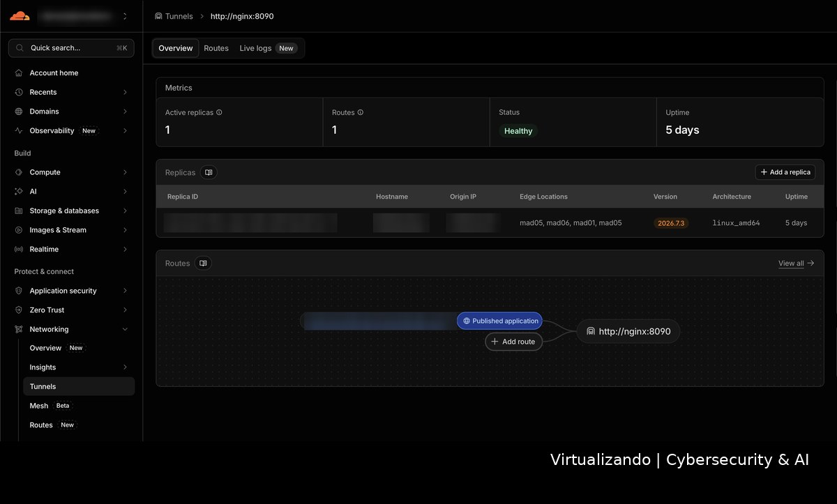Click the Application security icon
The width and height of the screenshot is (837, 504).
coord(19,291)
